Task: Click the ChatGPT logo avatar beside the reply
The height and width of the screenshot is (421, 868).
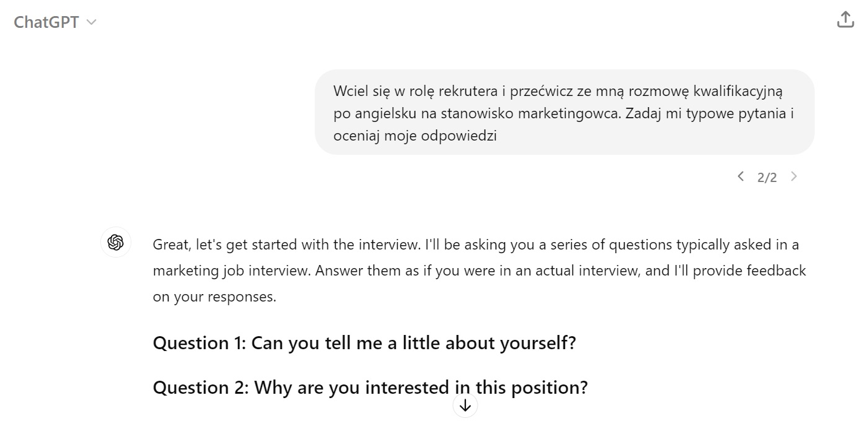Action: pyautogui.click(x=116, y=242)
